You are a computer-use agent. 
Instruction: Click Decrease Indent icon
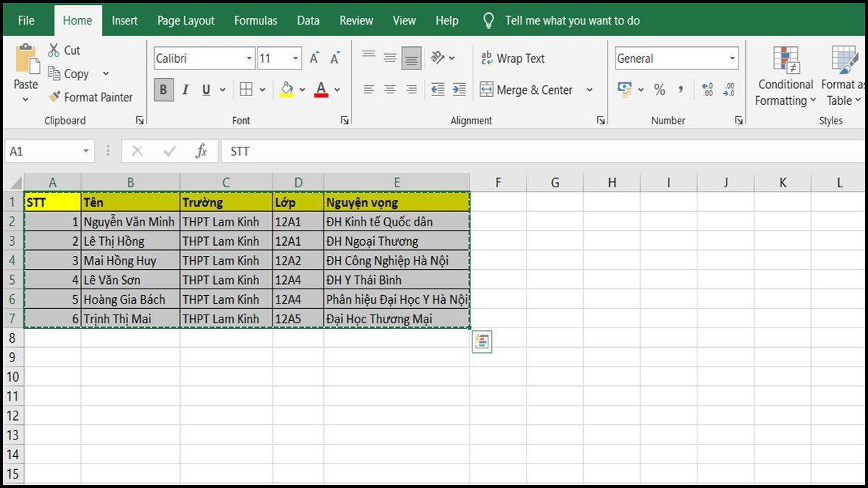(x=438, y=90)
